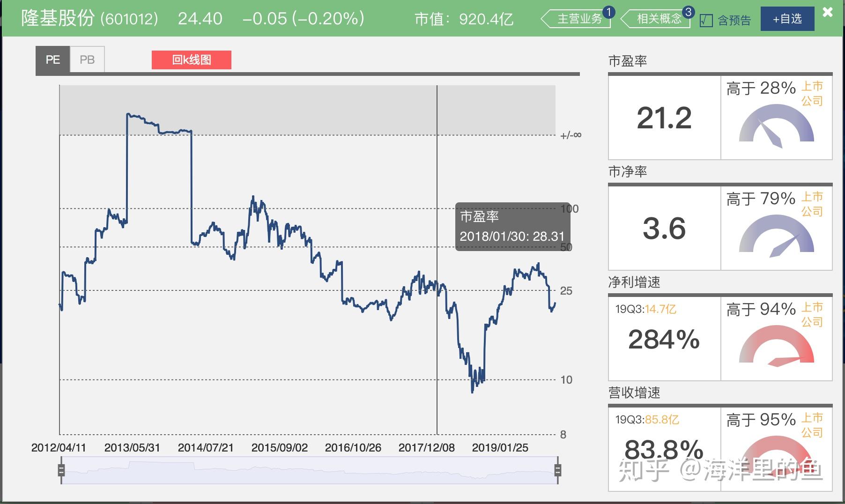Click the 19Q3:14.7亿 label
845x504 pixels.
[x=646, y=309]
